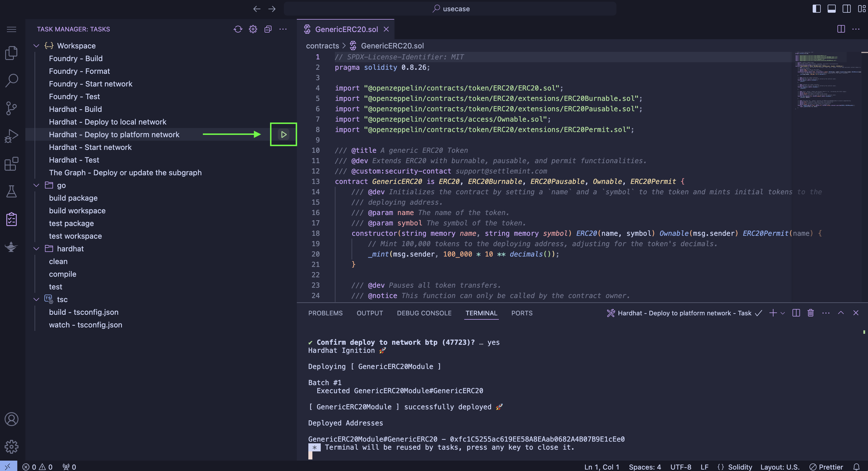868x471 pixels.
Task: Kill the terminal with trash icon
Action: 811,313
